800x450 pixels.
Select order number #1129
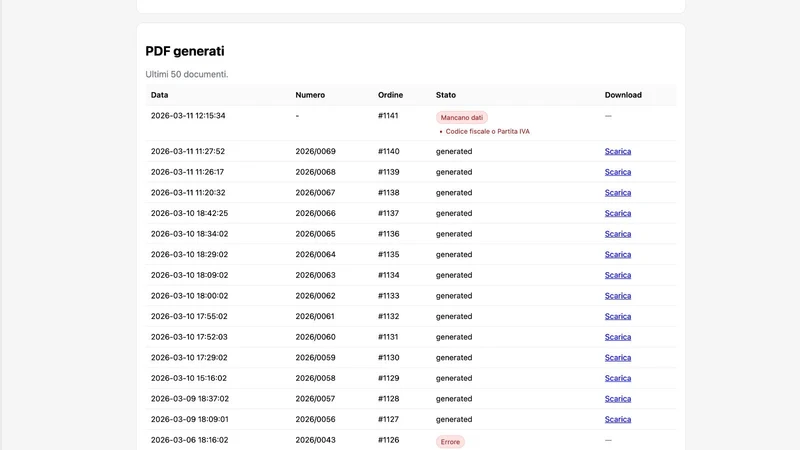[x=388, y=378]
